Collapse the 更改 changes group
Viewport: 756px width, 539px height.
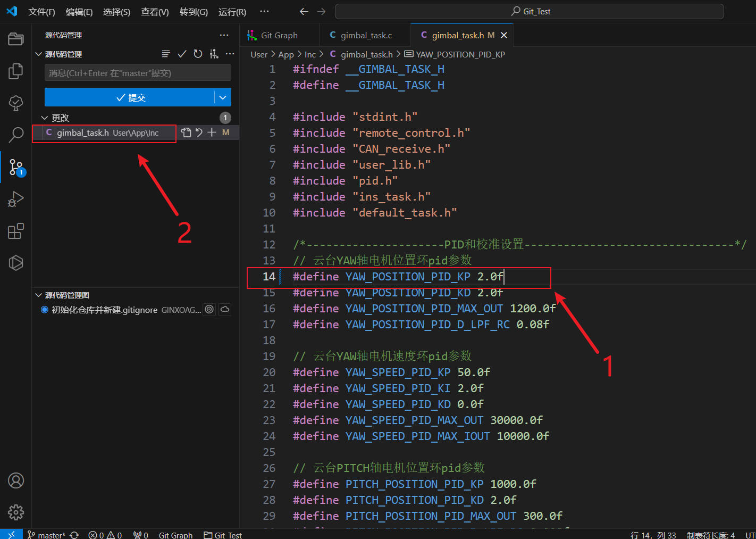(x=45, y=118)
